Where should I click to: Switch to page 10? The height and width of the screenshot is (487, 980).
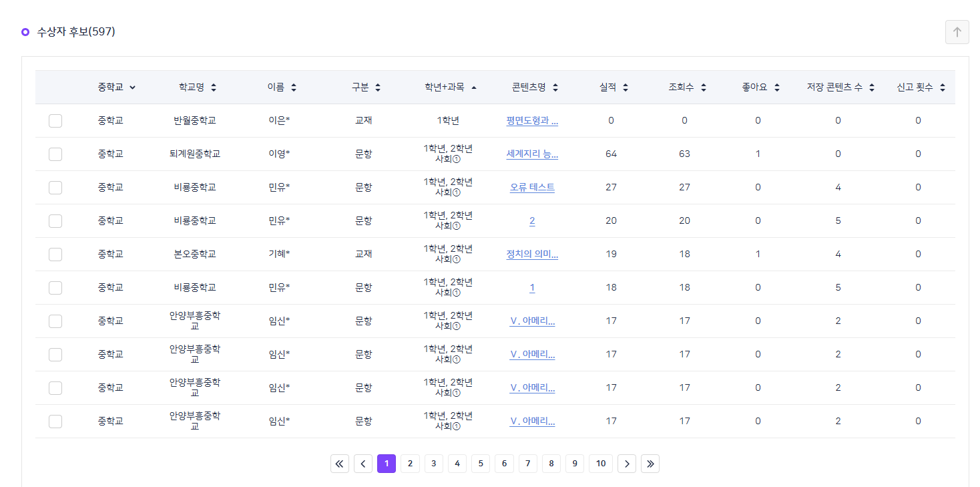point(601,464)
